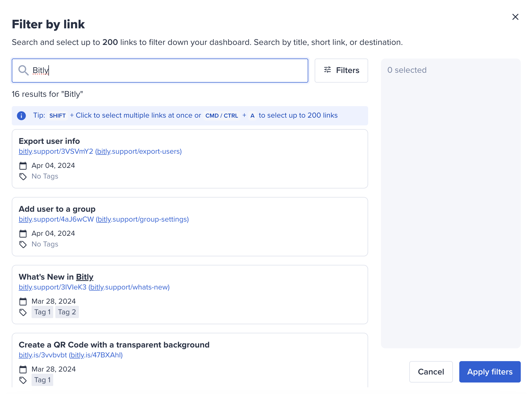532x394 pixels.
Task: Click Mar 28, 2024 date on What's New in Bitly
Action: [53, 302]
